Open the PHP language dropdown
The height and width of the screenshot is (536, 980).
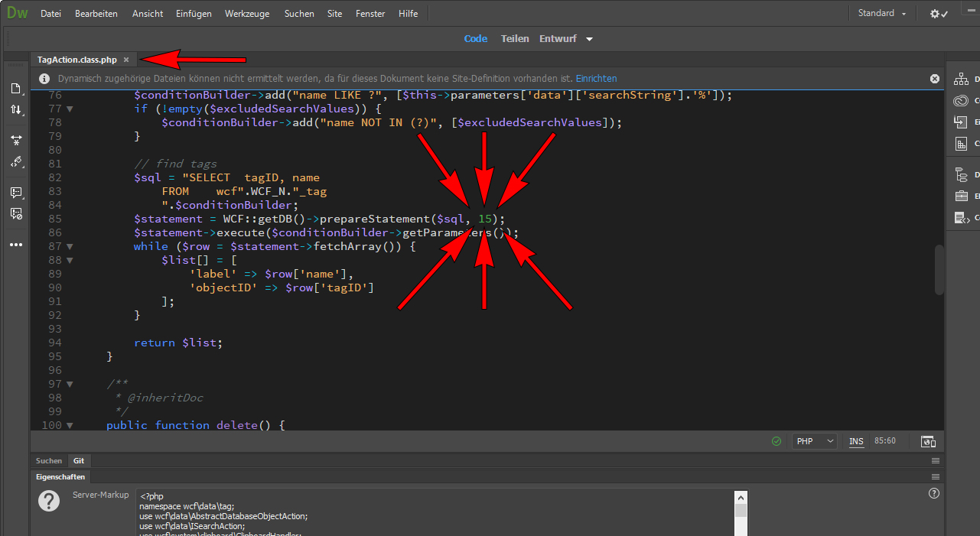(x=814, y=441)
